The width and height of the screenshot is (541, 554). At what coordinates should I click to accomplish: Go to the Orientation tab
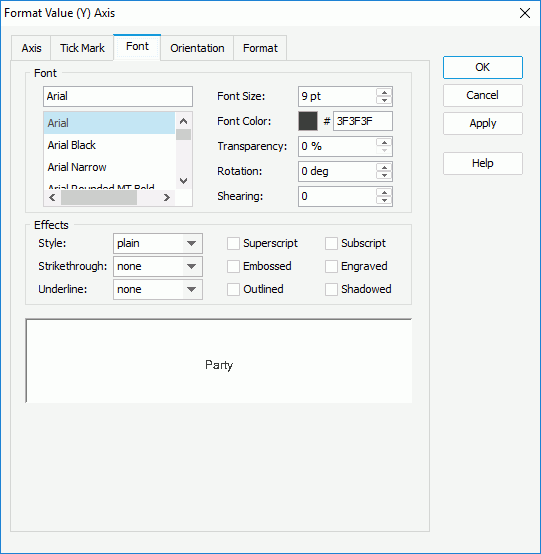click(x=197, y=48)
